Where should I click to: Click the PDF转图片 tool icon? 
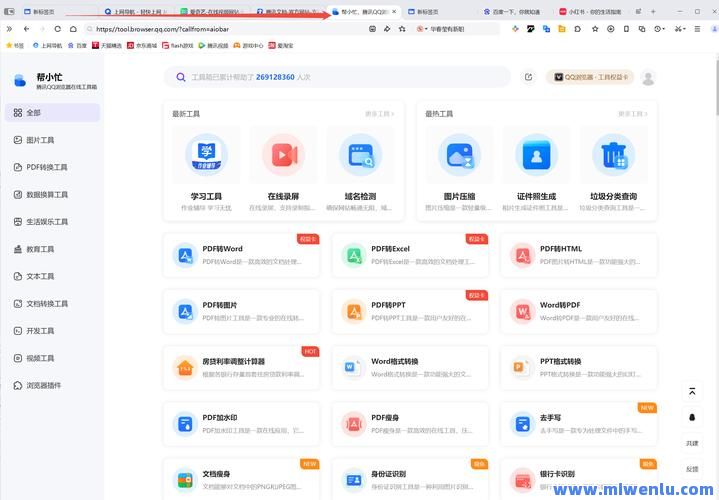(x=185, y=311)
